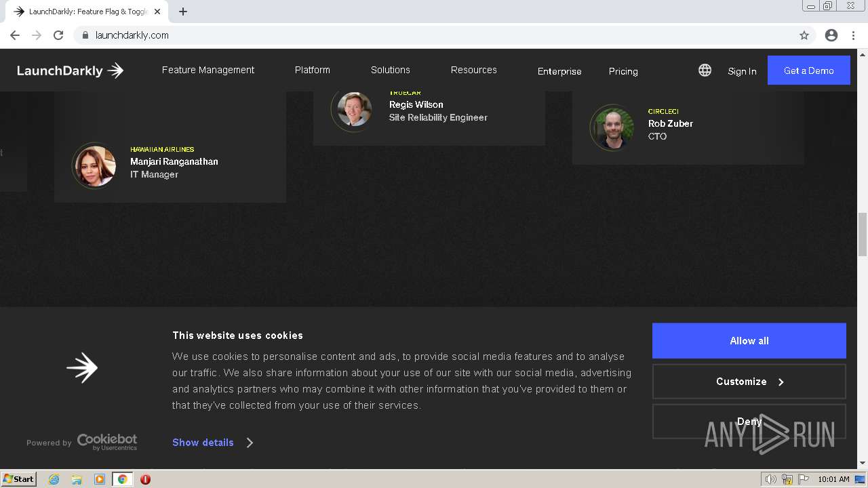
Task: Click the Cookiebot logo
Action: (106, 442)
